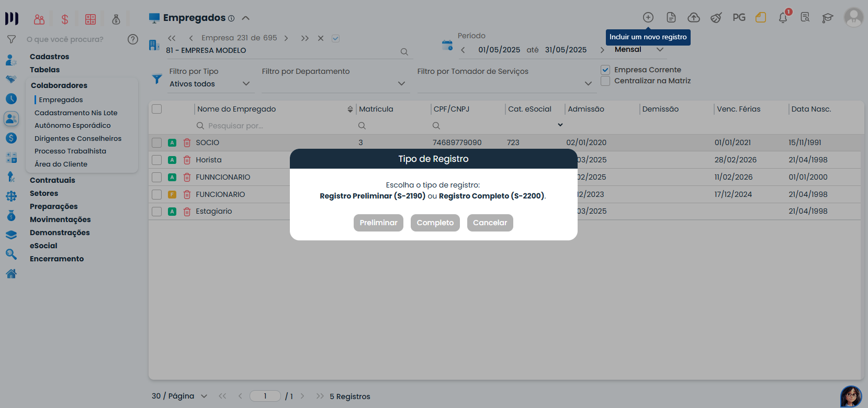Image resolution: width=868 pixels, height=408 pixels.
Task: Select Autônomo Esporádico in Colaboradores menu
Action: click(x=73, y=126)
